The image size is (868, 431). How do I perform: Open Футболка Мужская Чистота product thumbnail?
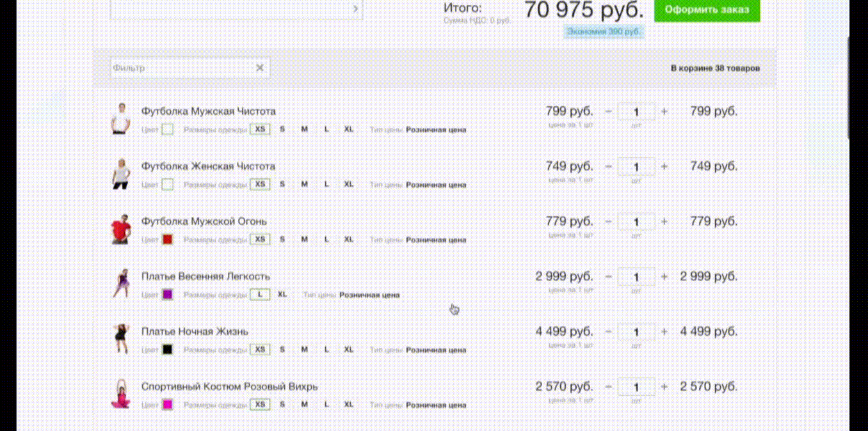(120, 118)
